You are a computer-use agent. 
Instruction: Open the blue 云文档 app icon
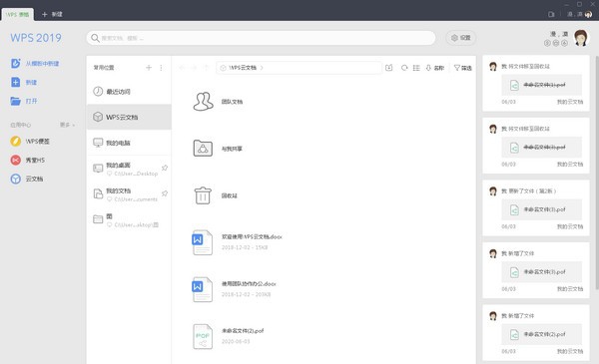15,179
